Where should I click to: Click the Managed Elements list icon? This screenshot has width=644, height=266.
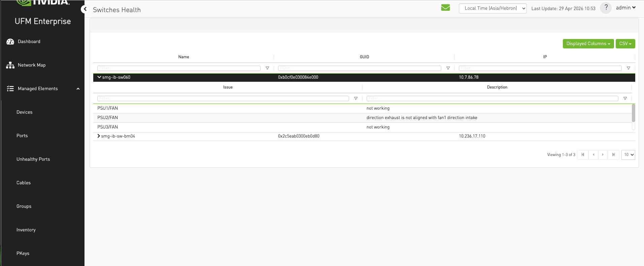pyautogui.click(x=10, y=89)
